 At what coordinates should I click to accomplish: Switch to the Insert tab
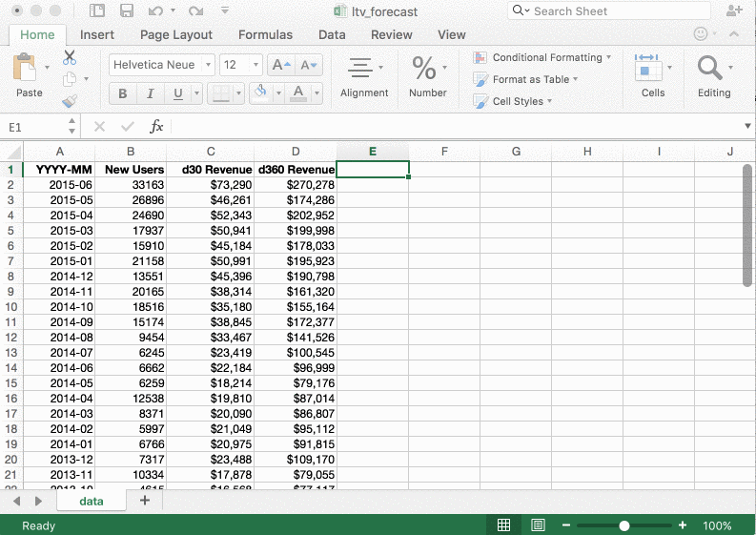pyautogui.click(x=97, y=34)
